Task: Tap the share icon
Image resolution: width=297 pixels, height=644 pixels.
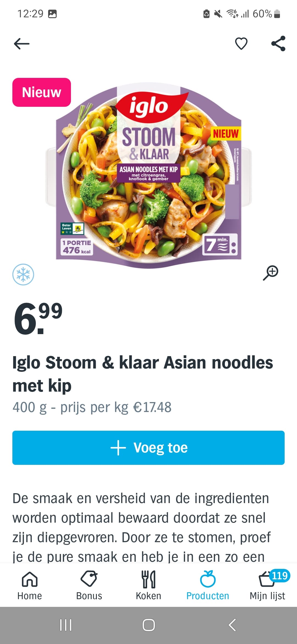Action: coord(278,43)
